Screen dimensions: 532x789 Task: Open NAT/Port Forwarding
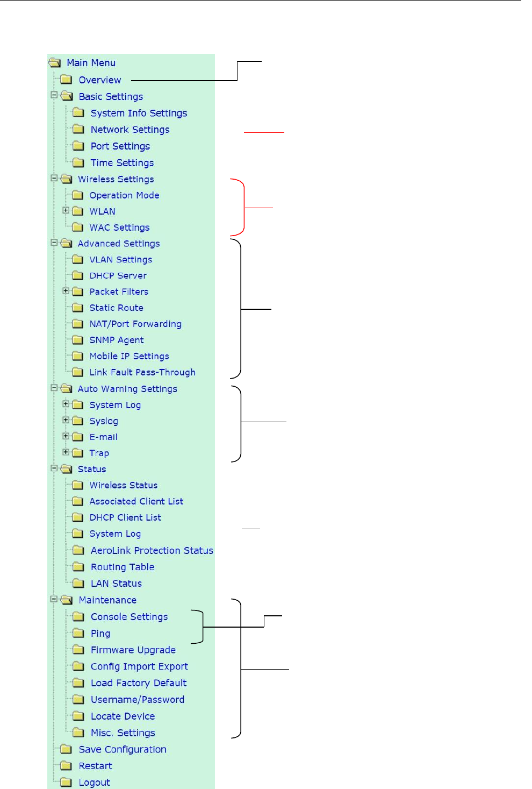135,324
